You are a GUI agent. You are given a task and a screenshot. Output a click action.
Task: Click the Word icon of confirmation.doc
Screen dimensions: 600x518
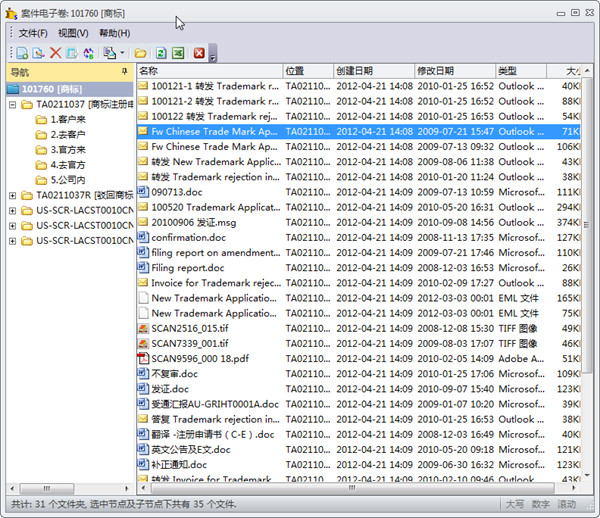coord(143,237)
